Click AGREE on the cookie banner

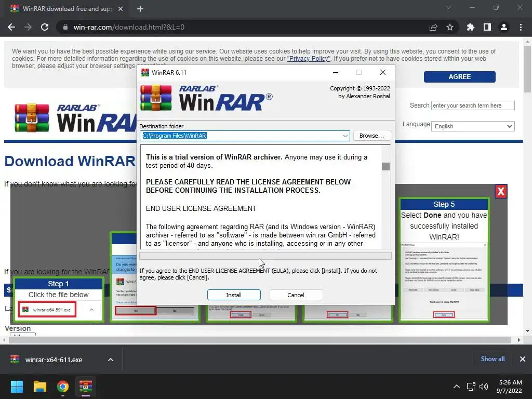[x=459, y=77]
